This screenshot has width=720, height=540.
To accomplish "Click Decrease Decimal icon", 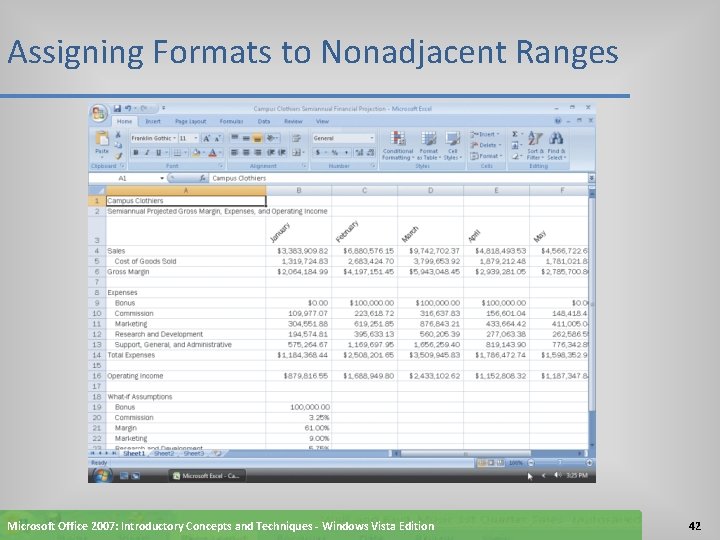I will point(370,152).
